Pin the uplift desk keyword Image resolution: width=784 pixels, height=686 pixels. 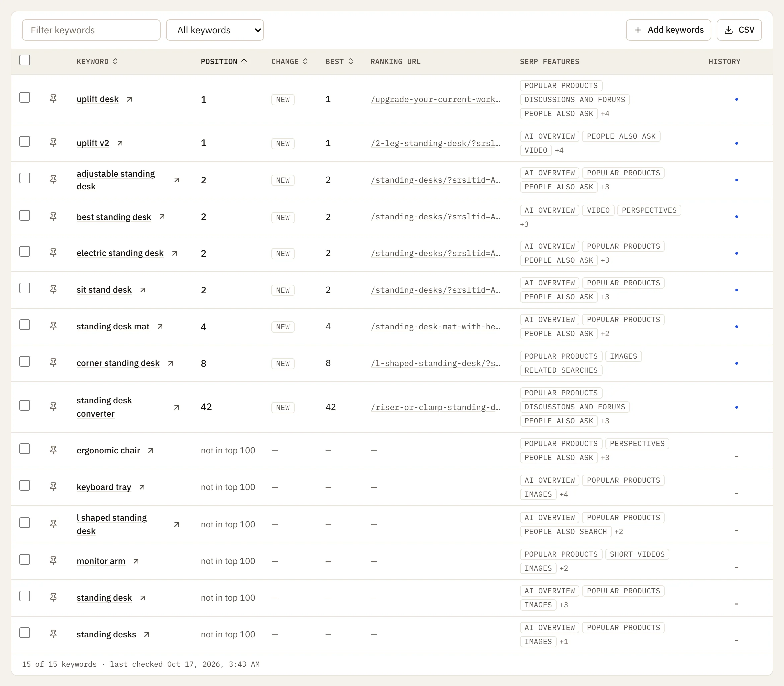[53, 99]
